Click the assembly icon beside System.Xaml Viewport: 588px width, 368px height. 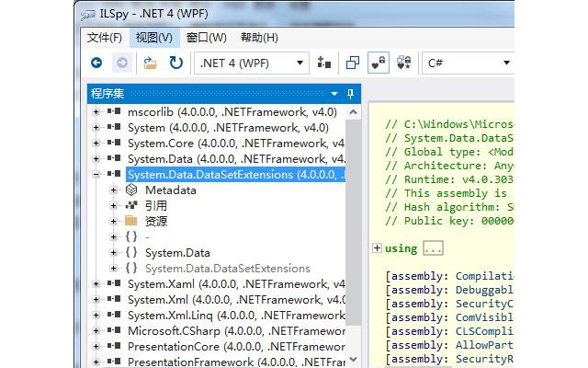(x=114, y=283)
